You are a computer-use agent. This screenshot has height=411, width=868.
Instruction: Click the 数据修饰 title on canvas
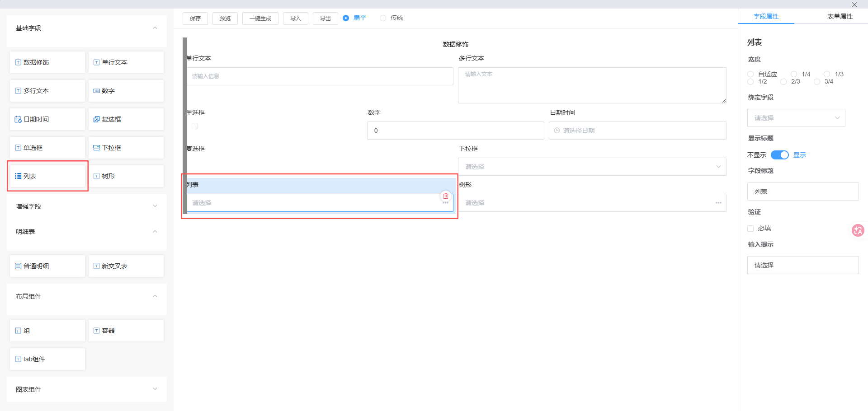click(x=456, y=44)
